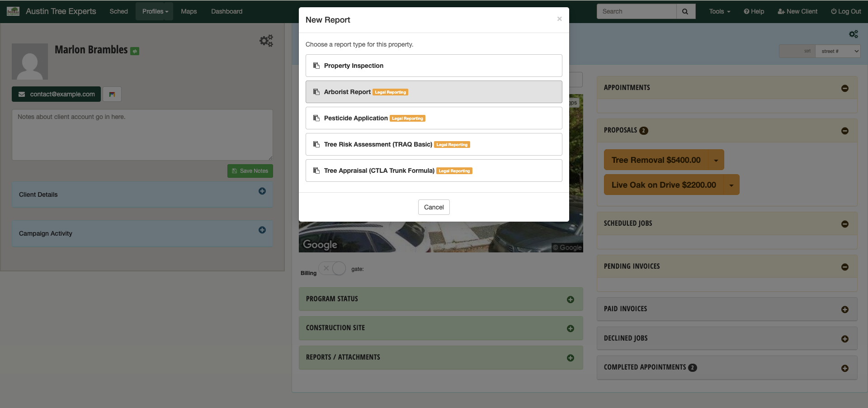The width and height of the screenshot is (868, 408).
Task: Click the contact@example.com email button
Action: coord(56,94)
